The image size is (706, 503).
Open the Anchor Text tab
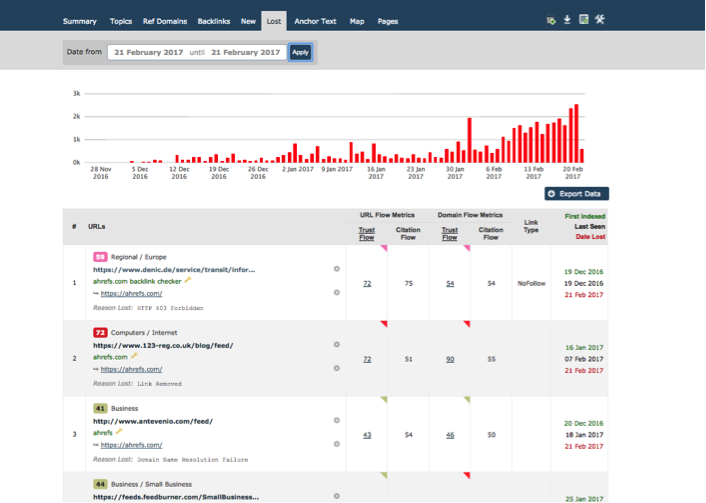pyautogui.click(x=315, y=20)
